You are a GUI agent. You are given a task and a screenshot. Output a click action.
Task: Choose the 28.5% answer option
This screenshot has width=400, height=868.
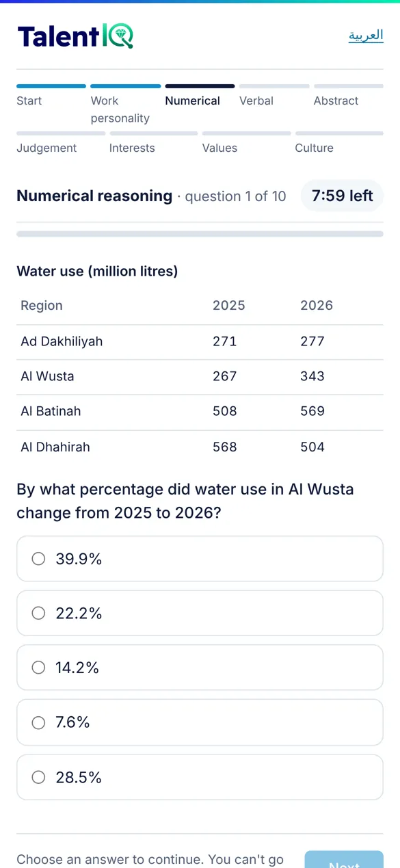click(x=200, y=777)
